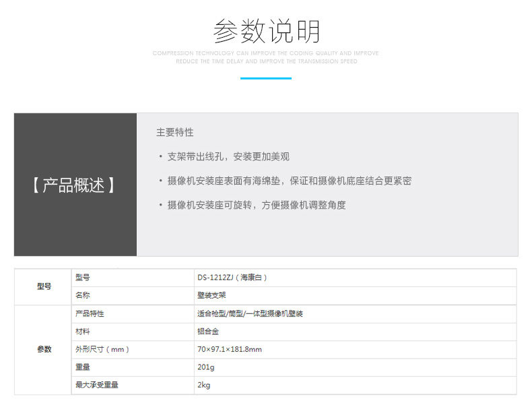Click the 外形尺寸（mm） label cell
The height and width of the screenshot is (407, 532).
pyautogui.click(x=133, y=350)
